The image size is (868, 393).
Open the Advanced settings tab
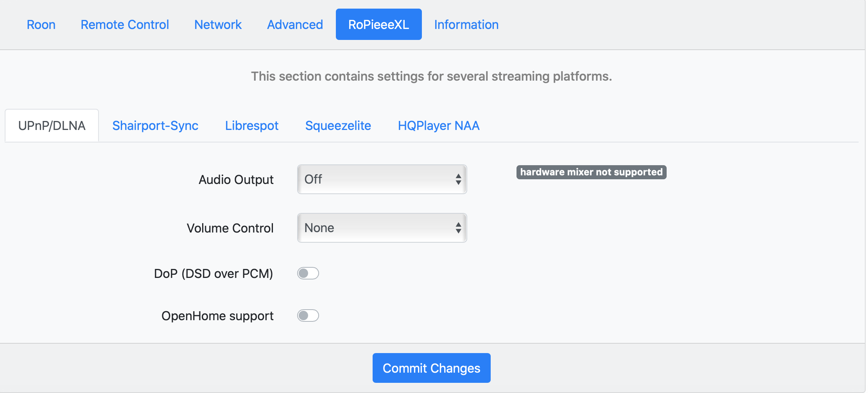tap(295, 25)
